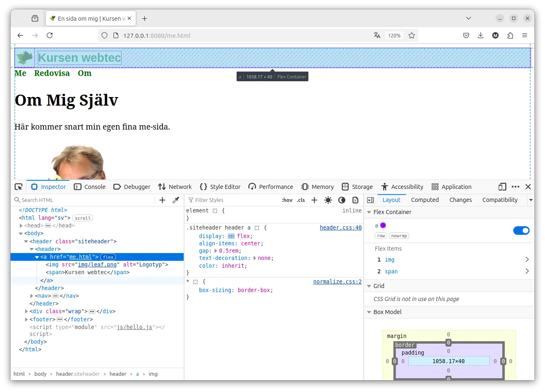Toggle the flexbox overlay switch

(x=521, y=231)
